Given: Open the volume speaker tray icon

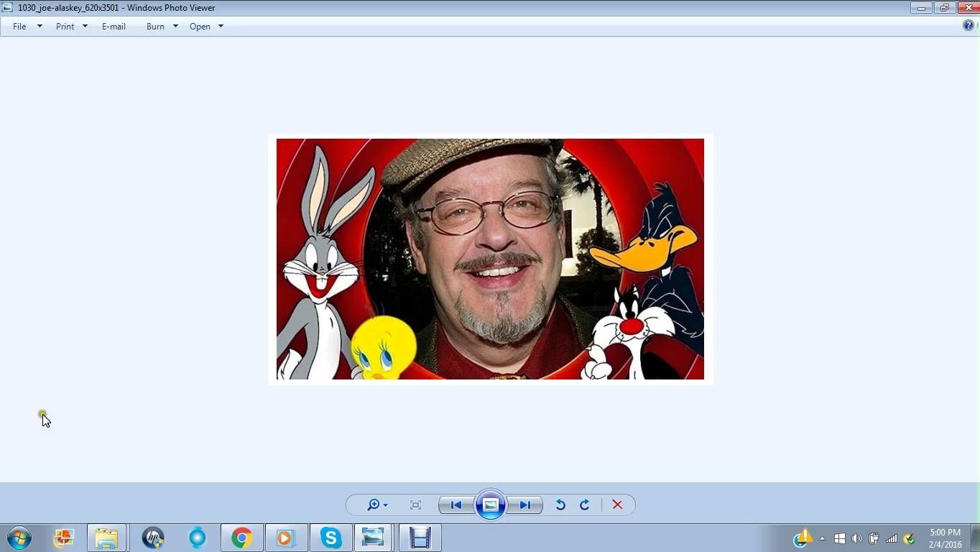Looking at the screenshot, I should click(x=856, y=538).
